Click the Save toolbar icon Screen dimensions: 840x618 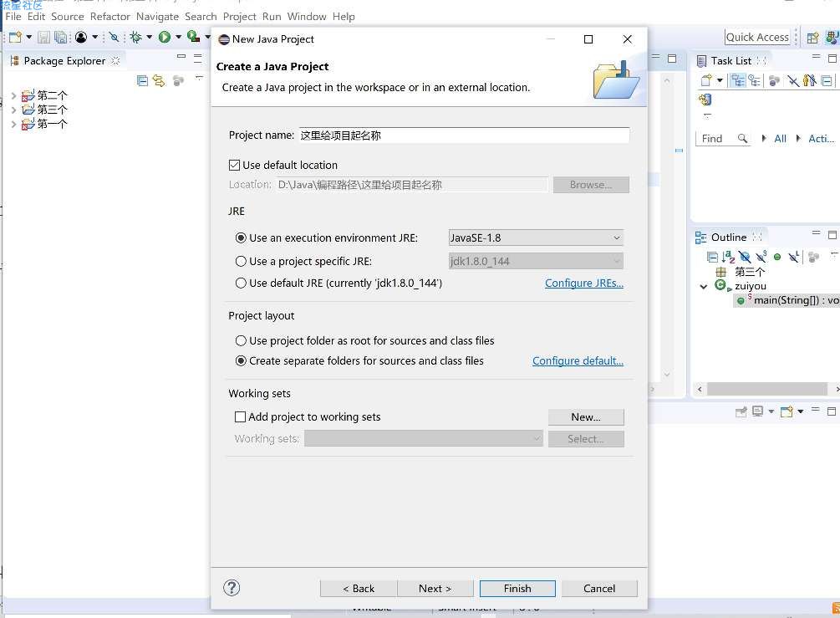click(x=44, y=37)
